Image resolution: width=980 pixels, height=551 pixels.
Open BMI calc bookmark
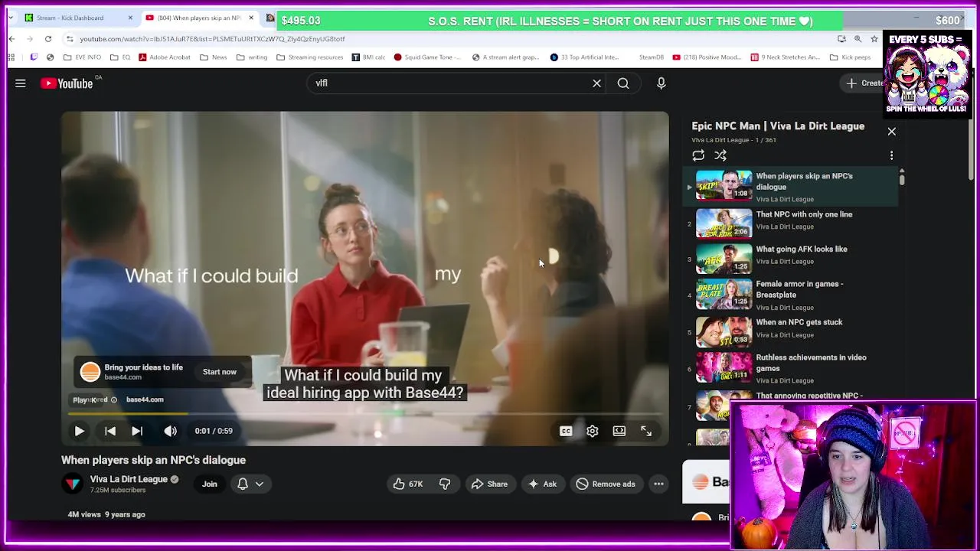click(368, 57)
